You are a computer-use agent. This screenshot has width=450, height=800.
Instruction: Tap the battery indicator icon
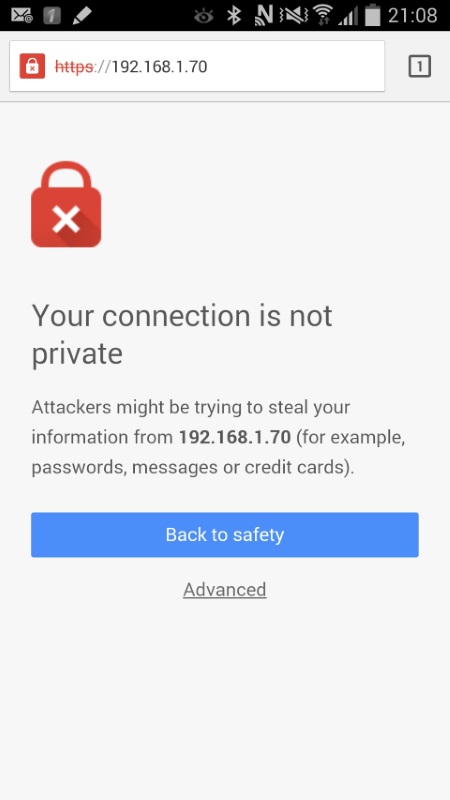coord(373,15)
